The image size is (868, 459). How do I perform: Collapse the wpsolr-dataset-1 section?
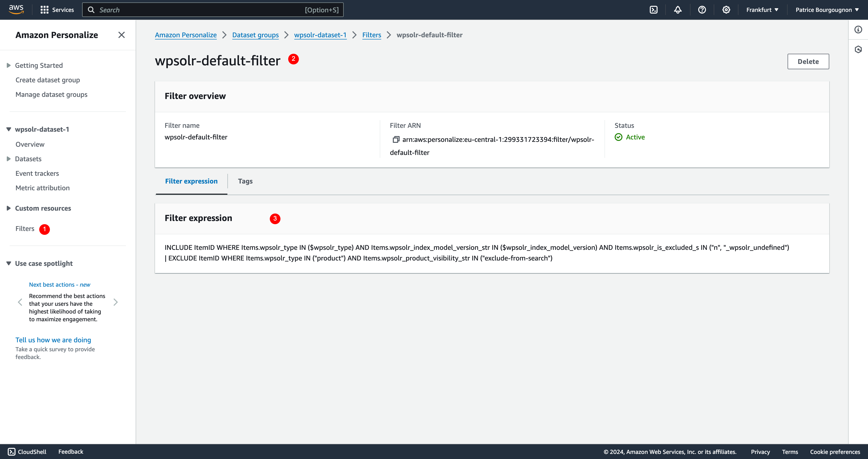point(9,129)
